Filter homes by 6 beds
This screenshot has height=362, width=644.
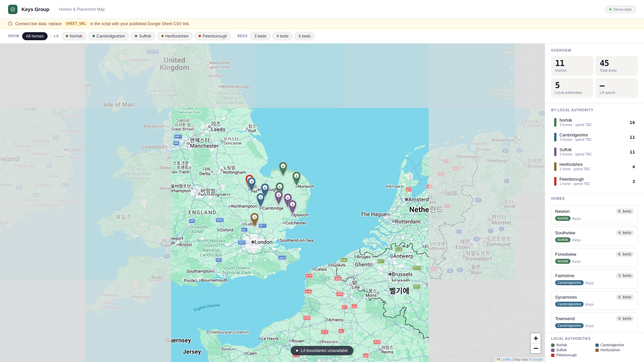(305, 36)
